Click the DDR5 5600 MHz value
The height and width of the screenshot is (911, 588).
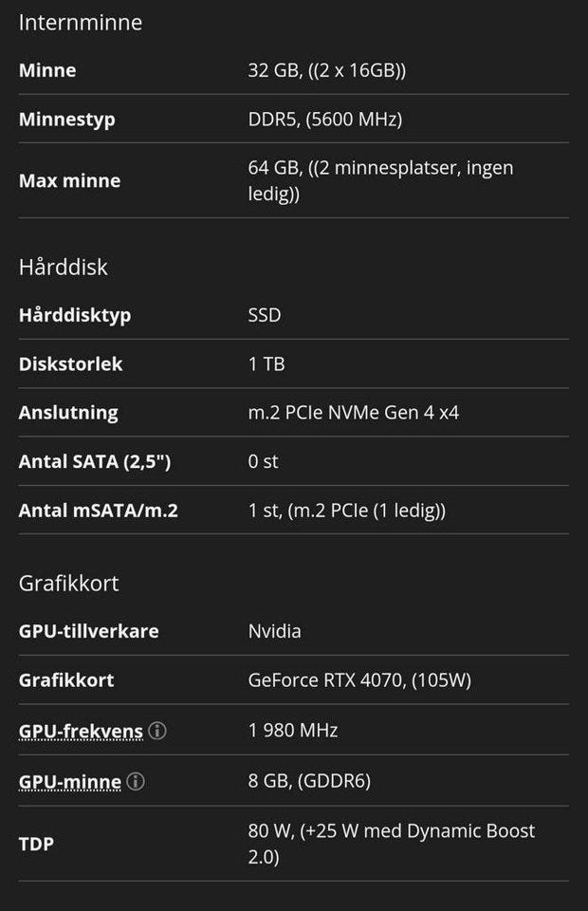pyautogui.click(x=325, y=120)
